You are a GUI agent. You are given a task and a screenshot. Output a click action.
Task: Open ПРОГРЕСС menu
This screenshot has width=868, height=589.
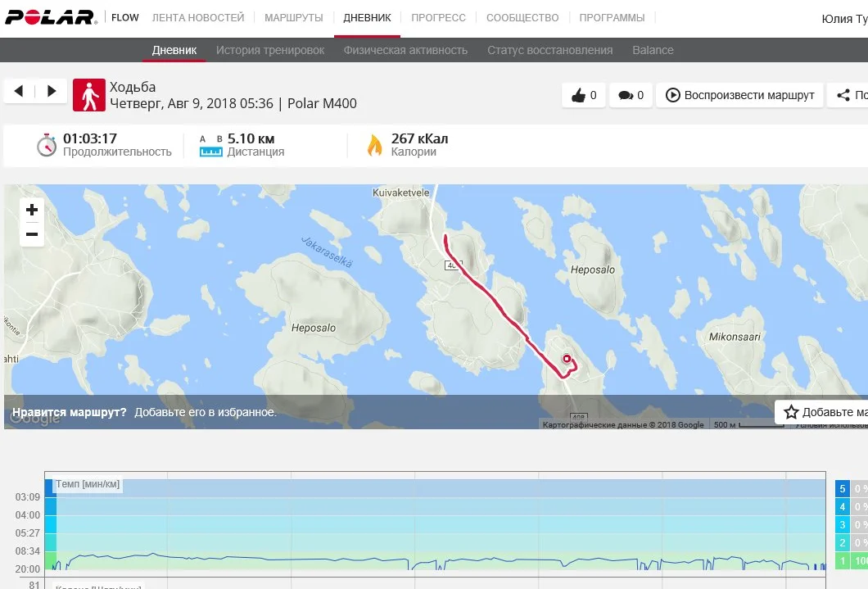[438, 18]
